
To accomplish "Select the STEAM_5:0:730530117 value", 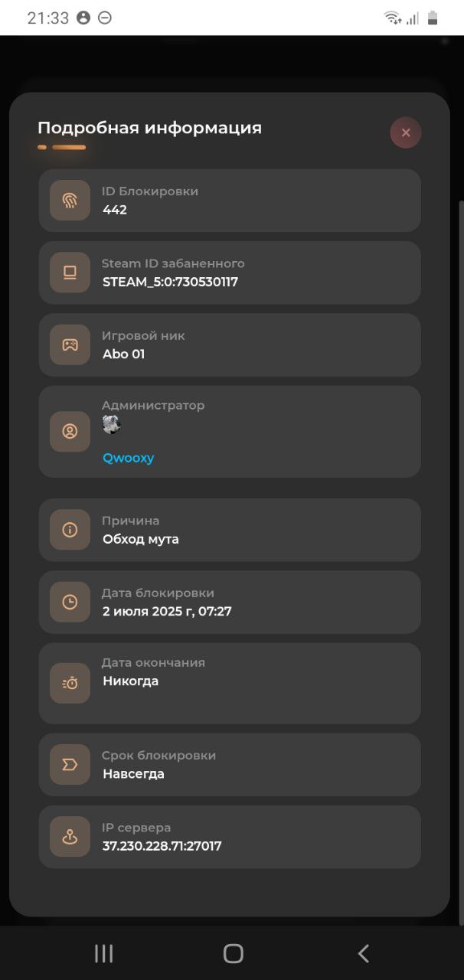I will pos(170,282).
